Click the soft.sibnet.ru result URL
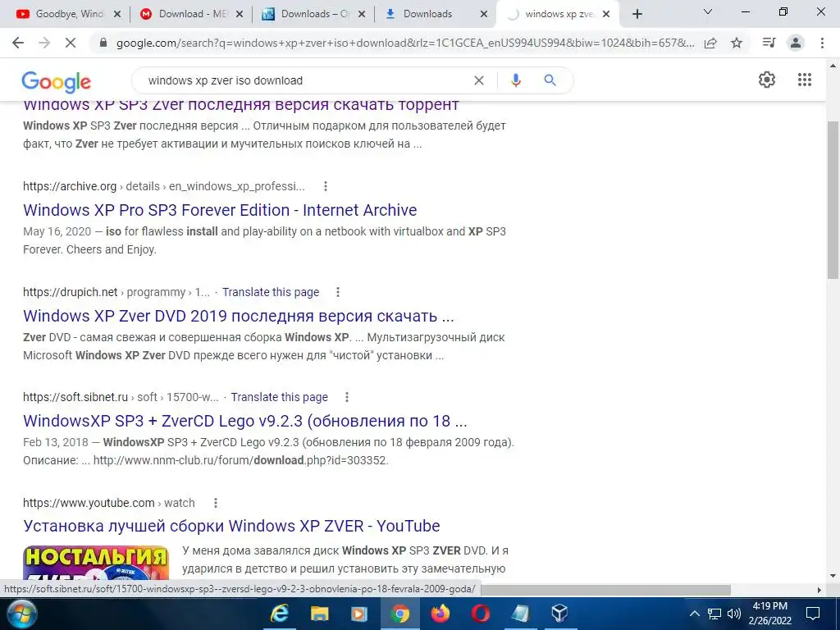The width and height of the screenshot is (840, 630). point(121,397)
